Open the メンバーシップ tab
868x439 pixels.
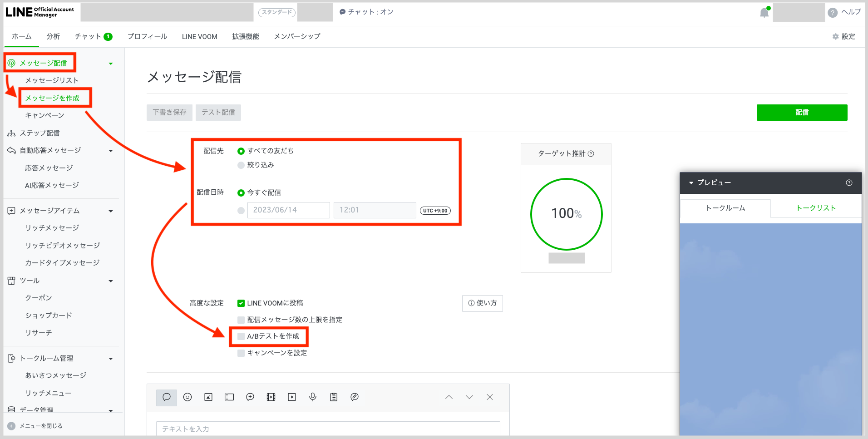tap(297, 36)
